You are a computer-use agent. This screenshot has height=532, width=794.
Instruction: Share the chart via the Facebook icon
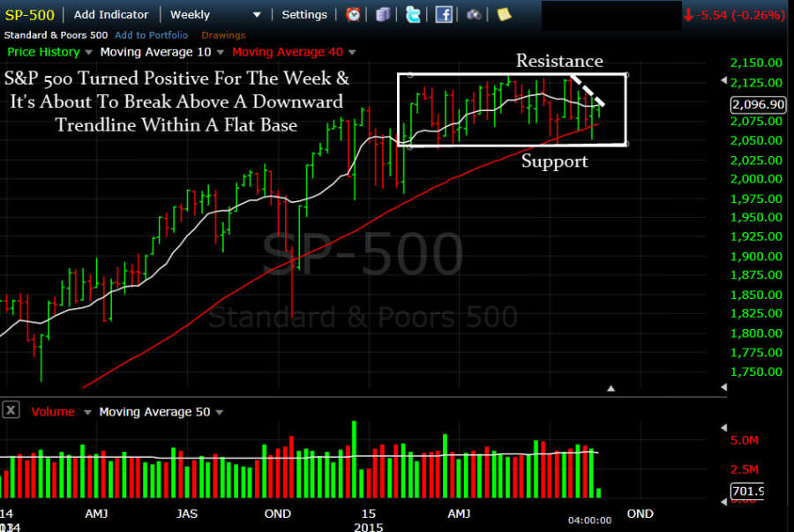click(444, 15)
